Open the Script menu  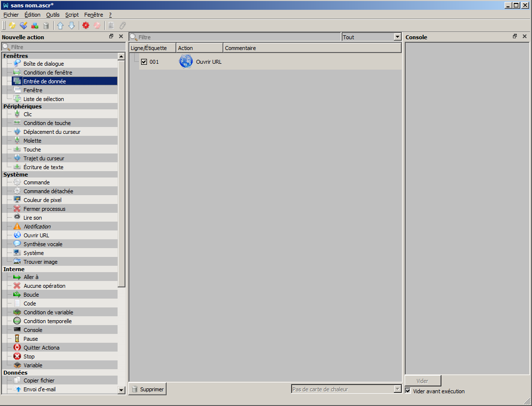(72, 15)
